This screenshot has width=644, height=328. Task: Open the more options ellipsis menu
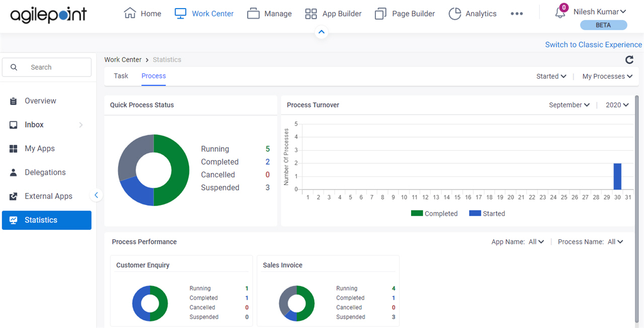(517, 14)
